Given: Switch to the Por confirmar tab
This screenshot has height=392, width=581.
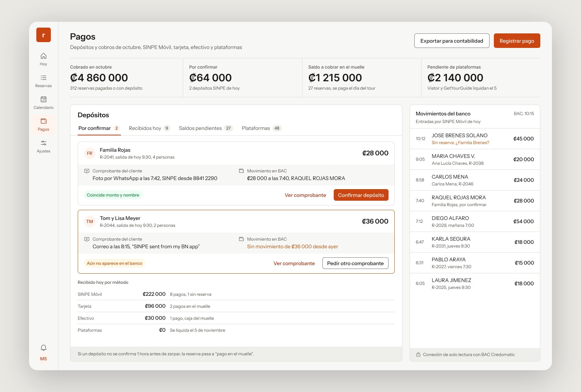Looking at the screenshot, I should (99, 128).
